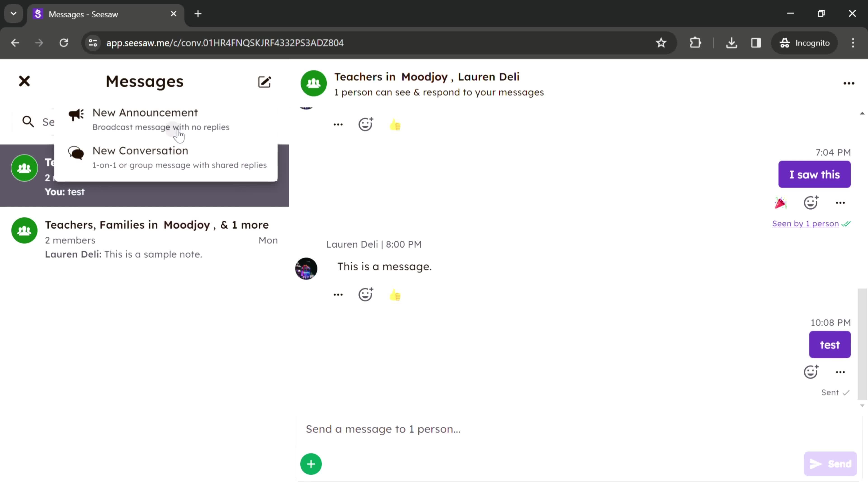The height and width of the screenshot is (488, 868).
Task: Click the Send button to submit message
Action: pyautogui.click(x=831, y=464)
